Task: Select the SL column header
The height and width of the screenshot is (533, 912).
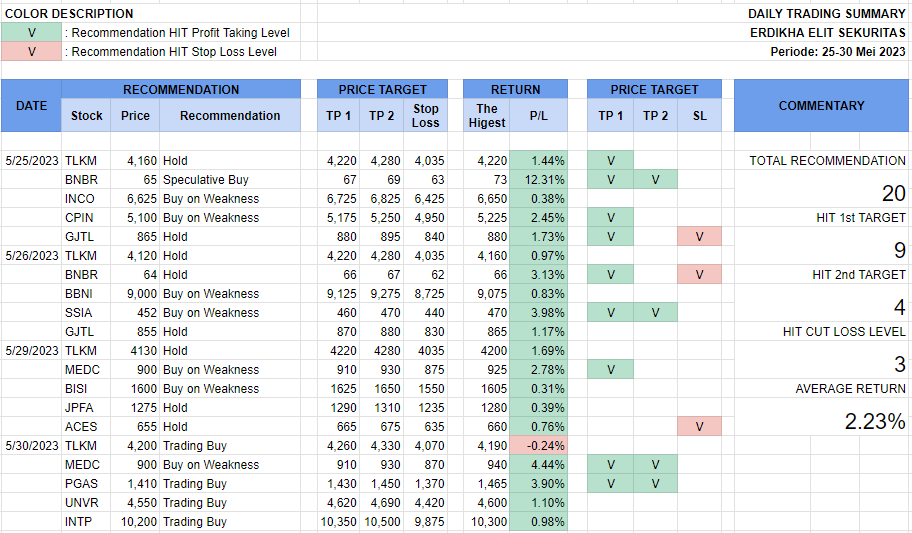Action: coord(699,116)
